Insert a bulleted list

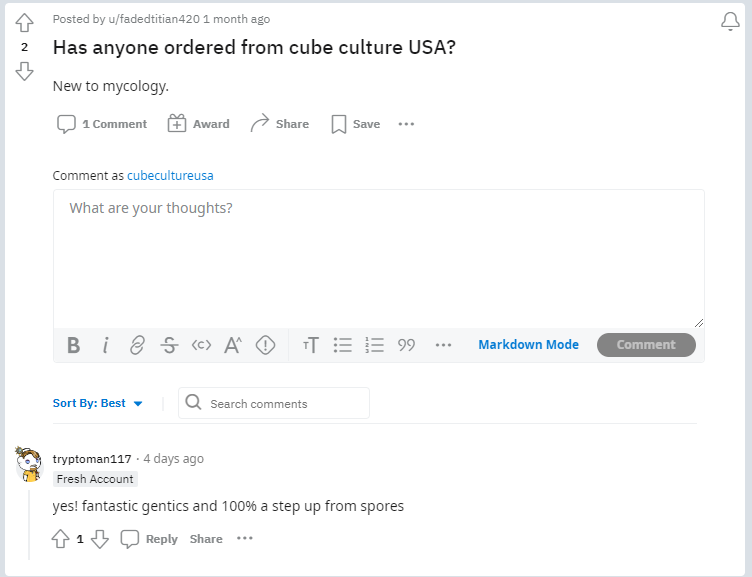pos(342,345)
